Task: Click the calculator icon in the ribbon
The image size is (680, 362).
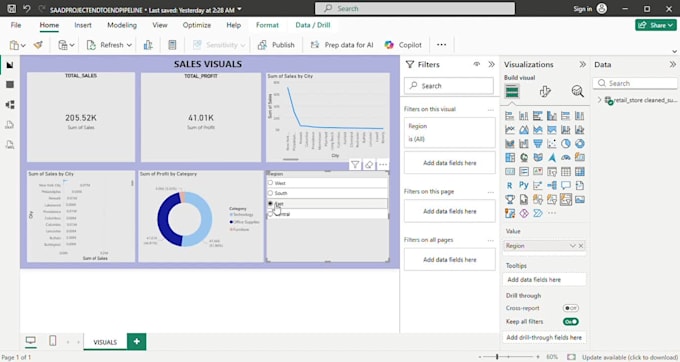Action: tap(172, 45)
